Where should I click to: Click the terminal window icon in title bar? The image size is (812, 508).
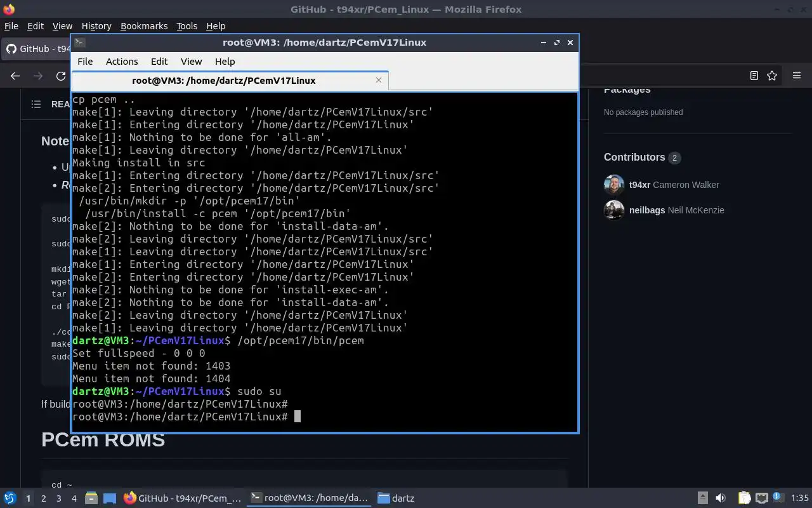point(79,43)
